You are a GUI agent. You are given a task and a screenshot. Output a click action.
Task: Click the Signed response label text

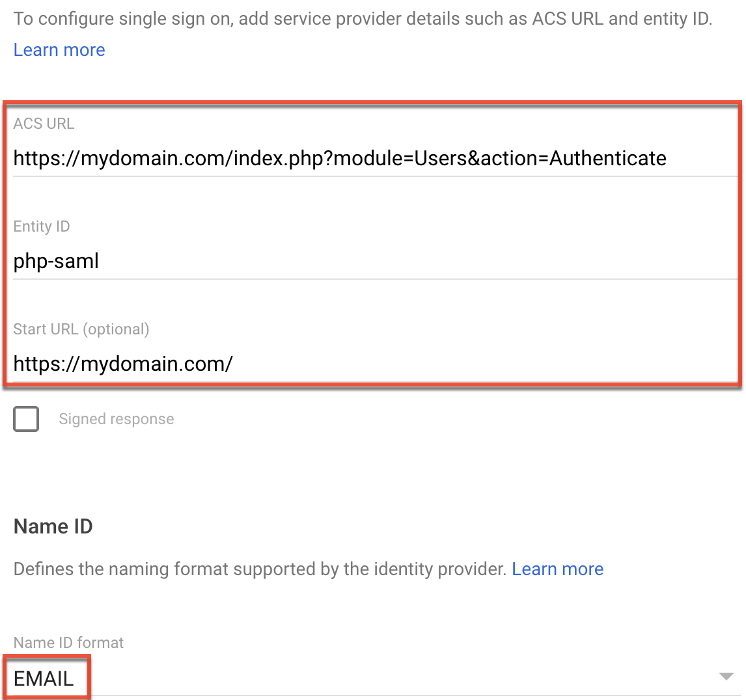[116, 419]
